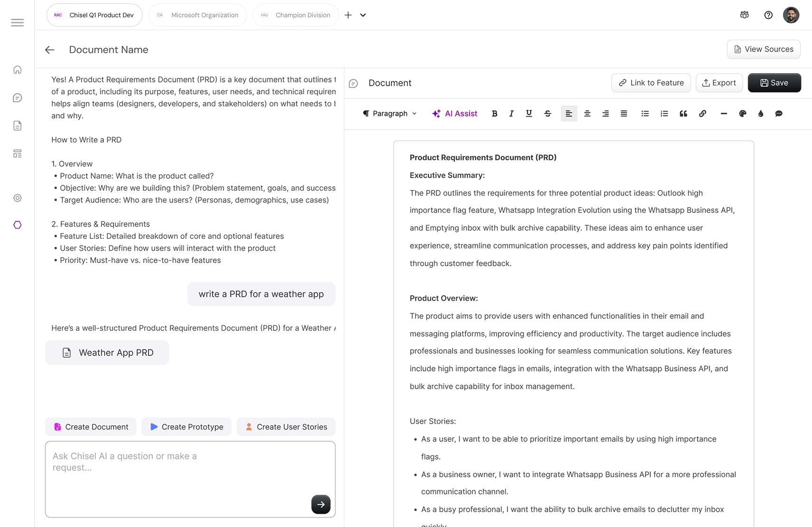Click '2. Features & Requirements' line in chat
Image resolution: width=812 pixels, height=527 pixels.
(x=101, y=224)
